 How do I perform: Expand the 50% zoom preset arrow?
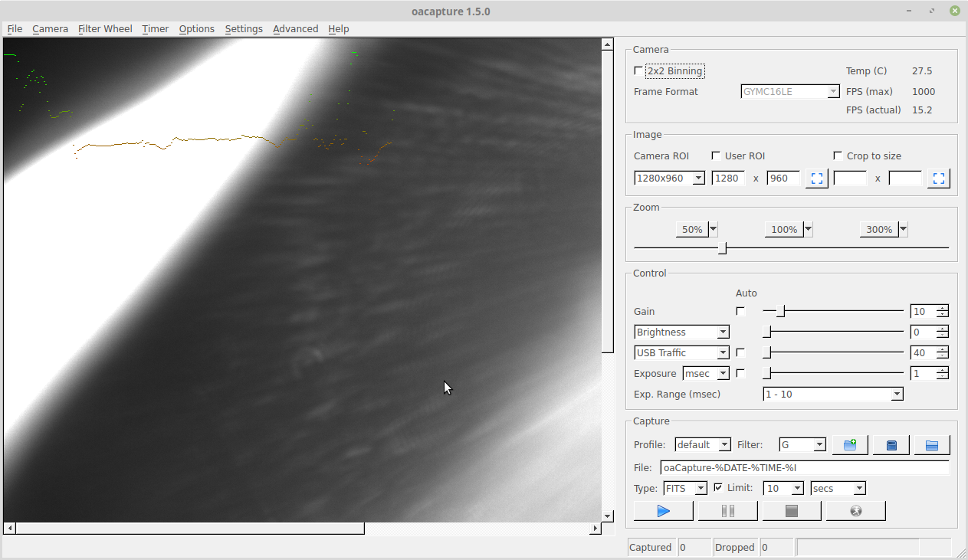coord(713,229)
